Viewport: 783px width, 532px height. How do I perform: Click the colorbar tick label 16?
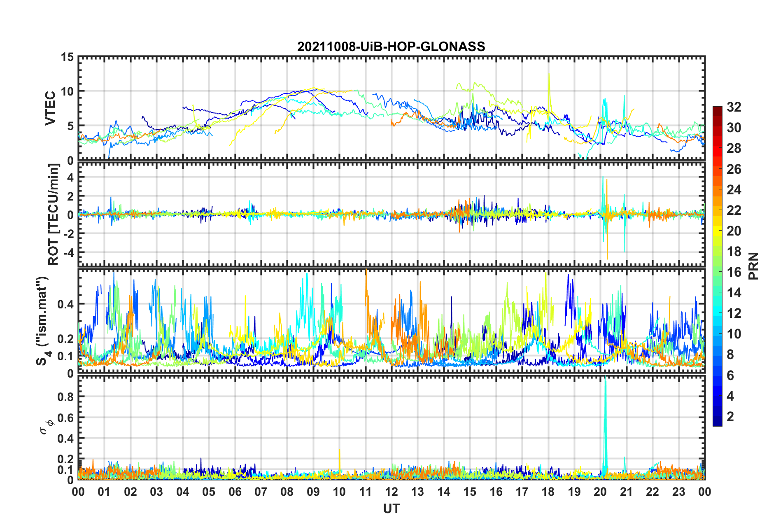734,272
